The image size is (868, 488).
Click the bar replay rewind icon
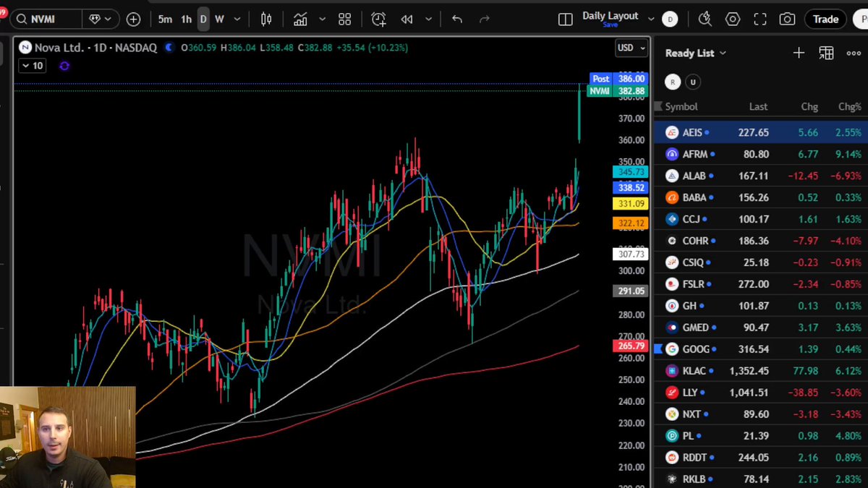407,20
